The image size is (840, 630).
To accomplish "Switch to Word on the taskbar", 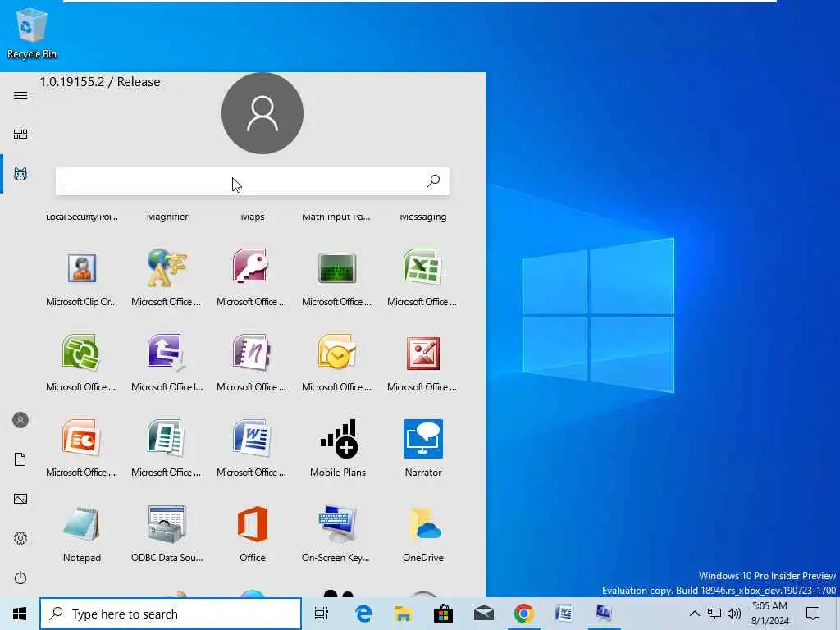I will coord(564,614).
